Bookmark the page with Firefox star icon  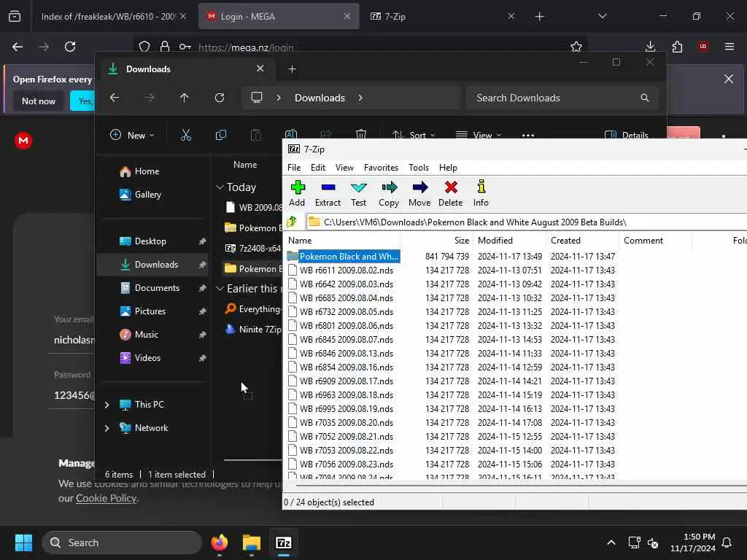pyautogui.click(x=576, y=47)
